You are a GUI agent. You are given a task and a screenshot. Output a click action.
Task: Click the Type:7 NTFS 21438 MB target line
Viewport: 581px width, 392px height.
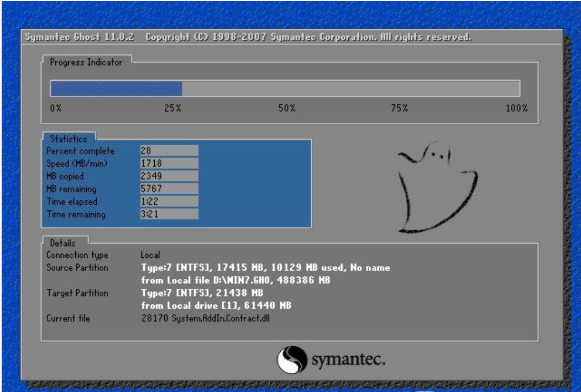point(202,293)
